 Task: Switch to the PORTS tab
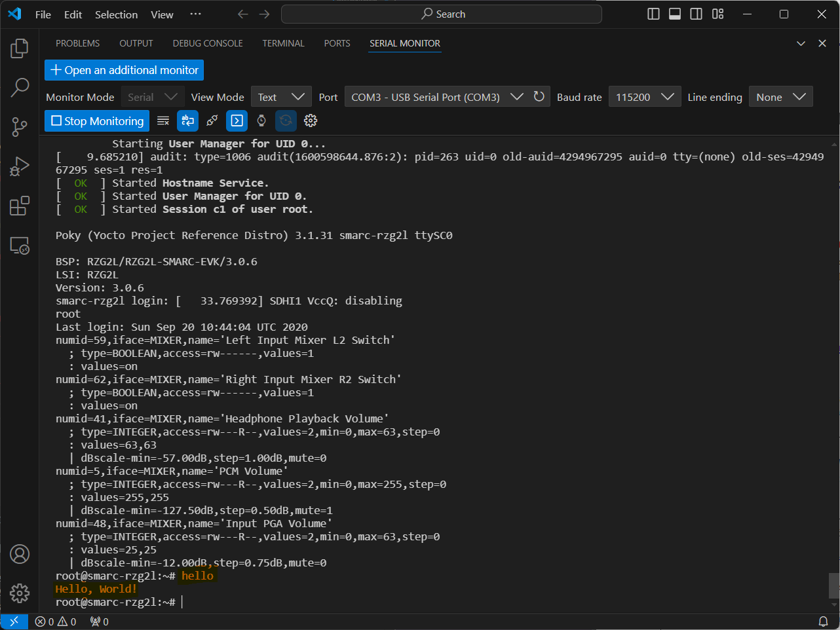click(x=337, y=43)
